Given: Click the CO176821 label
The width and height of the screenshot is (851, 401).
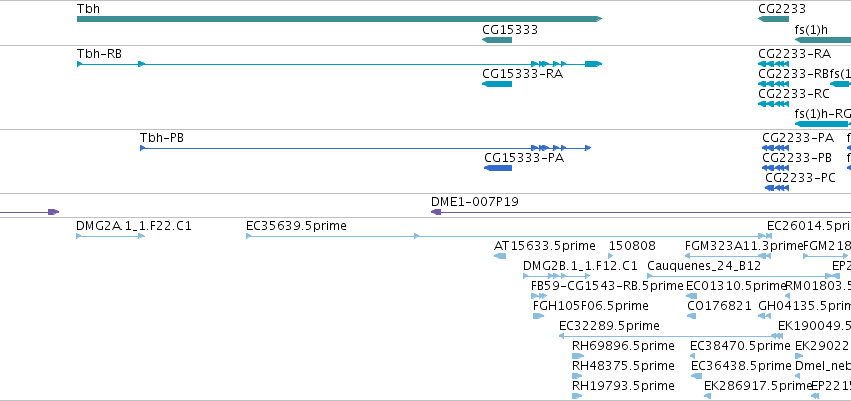Looking at the screenshot, I should 719,306.
